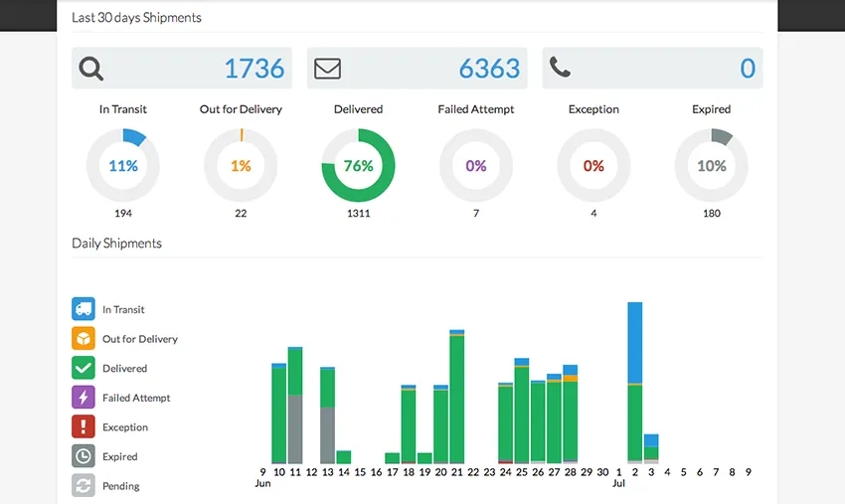Click the Exception 0% donut chart
The height and width of the screenshot is (504, 845).
click(x=593, y=165)
